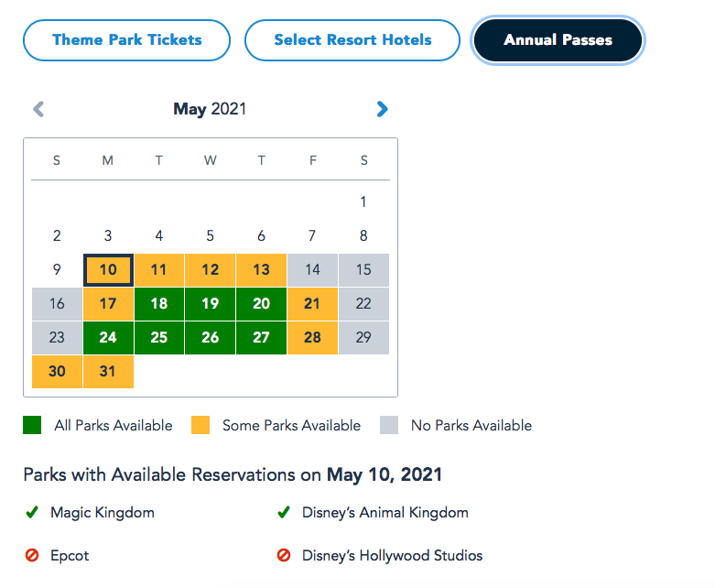Select May 27 calendar date

tap(261, 337)
